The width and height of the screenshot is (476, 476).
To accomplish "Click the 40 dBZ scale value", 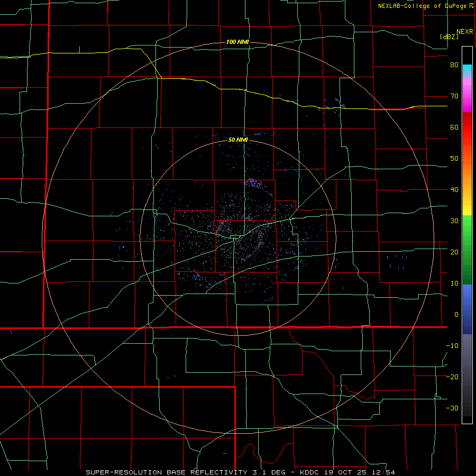I will [x=454, y=190].
